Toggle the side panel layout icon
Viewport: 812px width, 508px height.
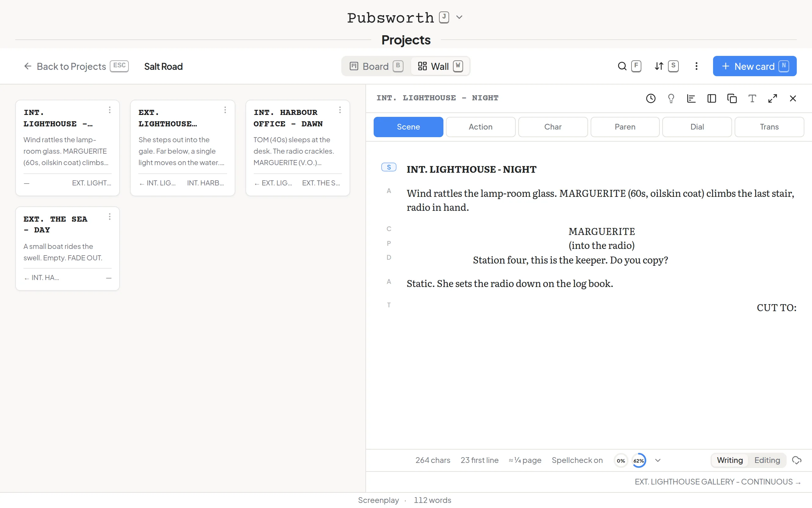click(x=712, y=98)
